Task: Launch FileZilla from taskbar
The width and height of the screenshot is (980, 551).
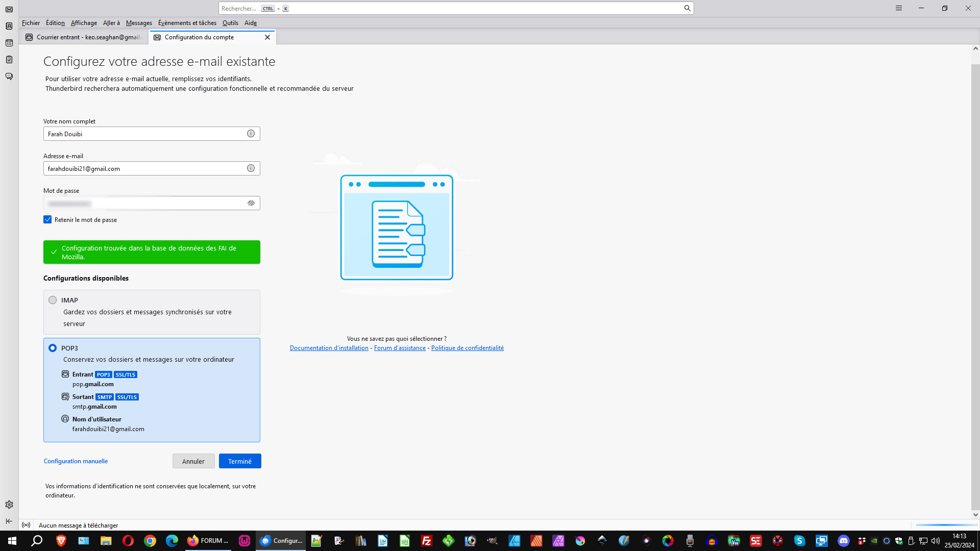Action: click(x=427, y=541)
